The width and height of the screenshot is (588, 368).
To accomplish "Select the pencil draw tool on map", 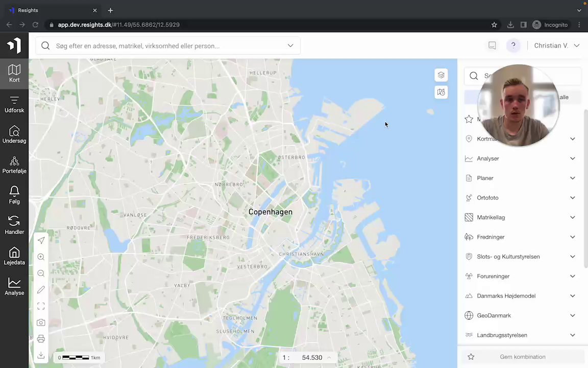I will tap(41, 289).
